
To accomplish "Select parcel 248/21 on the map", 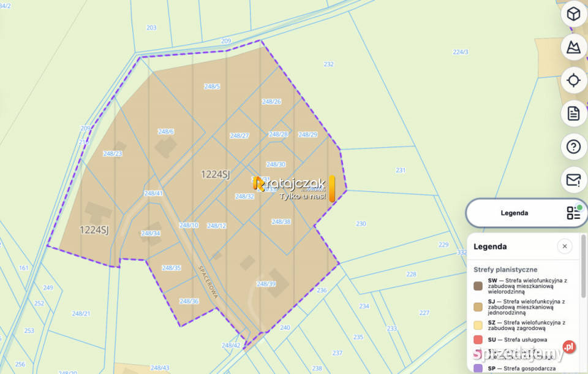I will pos(81,313).
